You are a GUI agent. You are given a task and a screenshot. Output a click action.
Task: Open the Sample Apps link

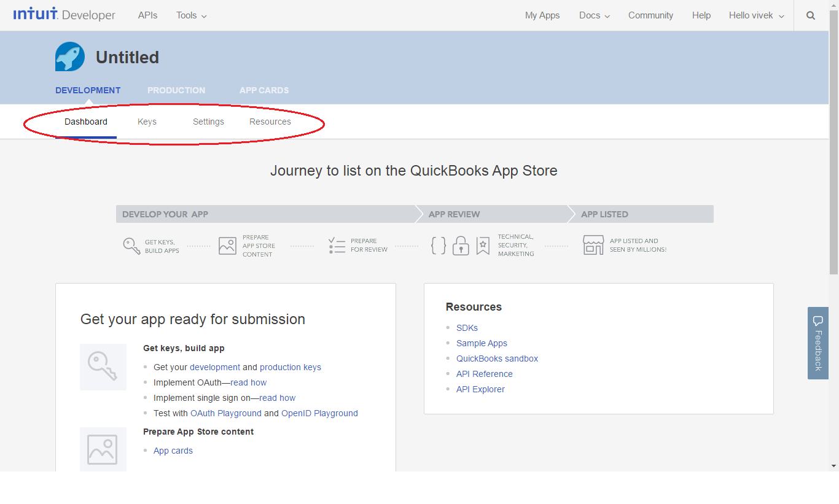point(482,343)
